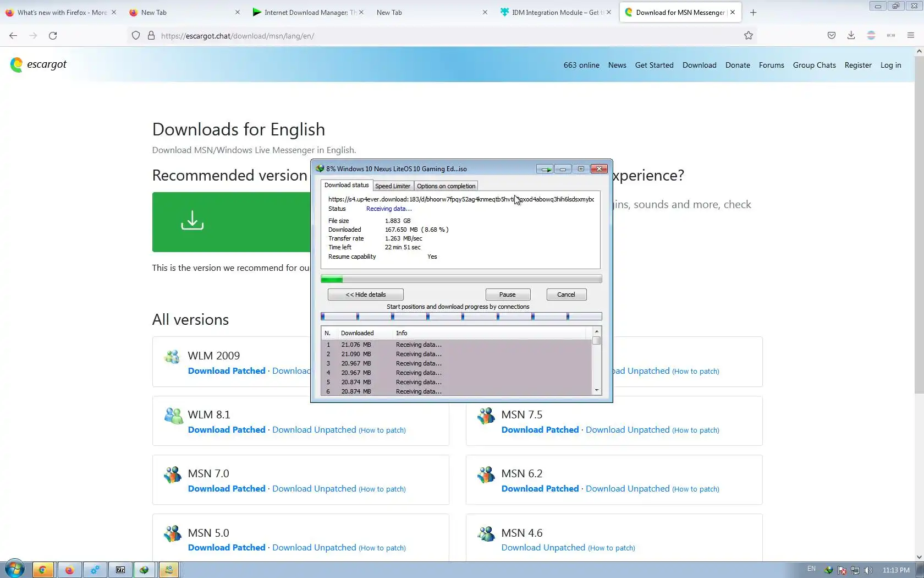Click the Firefox address bar URL

238,36
